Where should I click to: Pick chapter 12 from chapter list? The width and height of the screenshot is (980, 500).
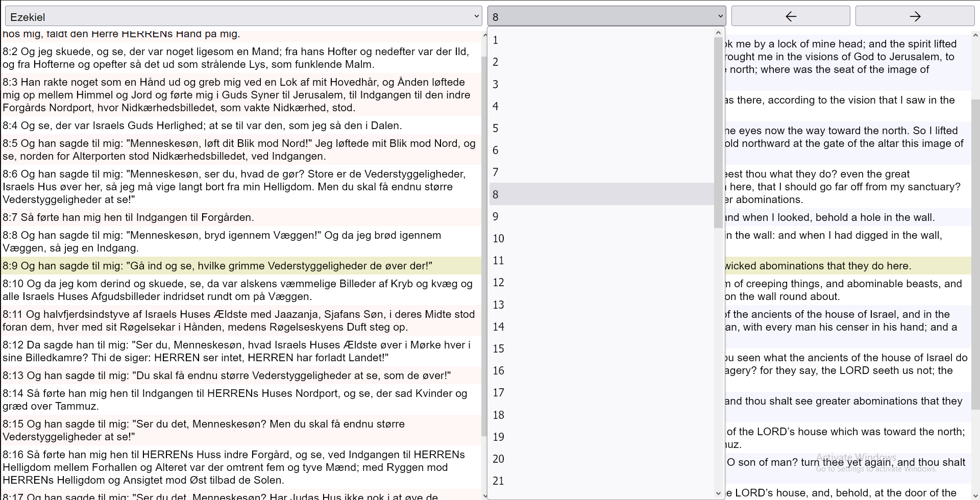click(x=601, y=282)
